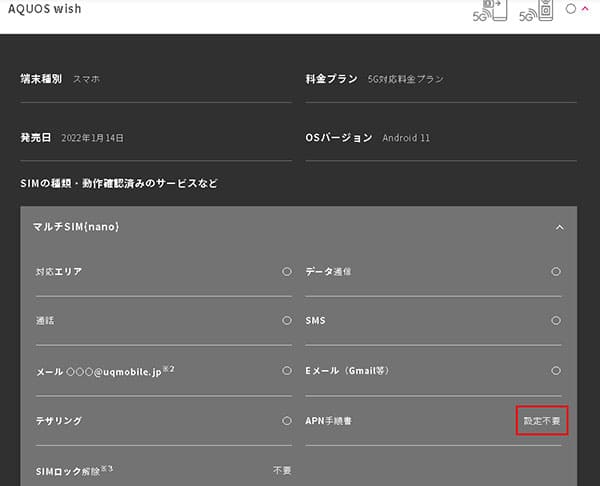This screenshot has width=600, height=486.
Task: Click the 5G phone icon in header
Action: coord(490,11)
